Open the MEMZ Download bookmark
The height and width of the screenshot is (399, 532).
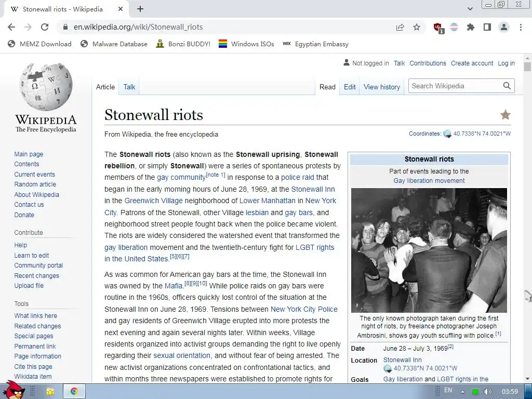tap(39, 44)
